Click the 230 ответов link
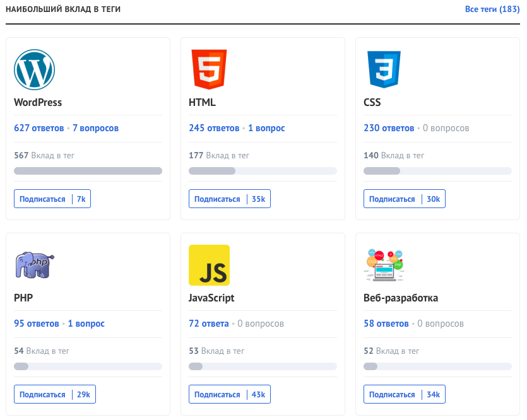The width and height of the screenshot is (527, 420). click(x=389, y=128)
